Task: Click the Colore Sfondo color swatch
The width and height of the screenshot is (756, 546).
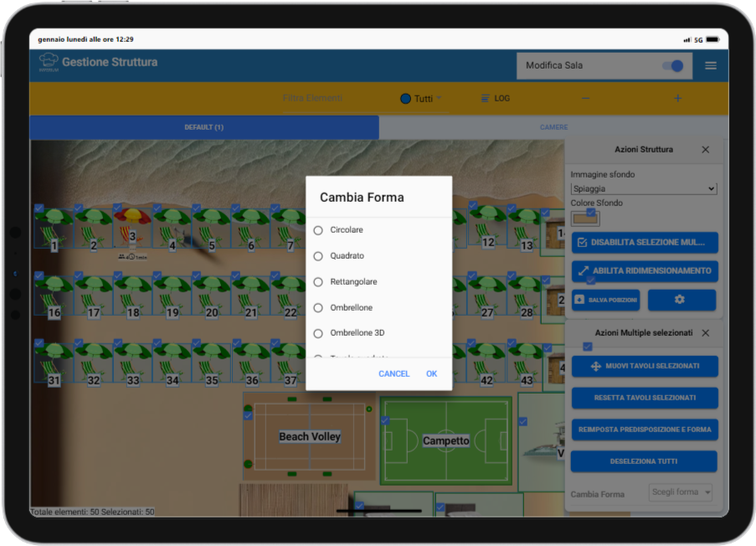Action: point(584,218)
